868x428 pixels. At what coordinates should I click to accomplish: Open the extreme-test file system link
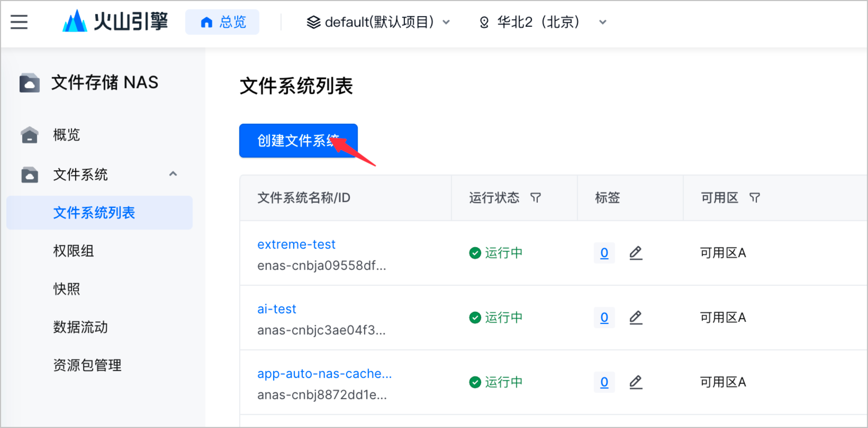(296, 244)
